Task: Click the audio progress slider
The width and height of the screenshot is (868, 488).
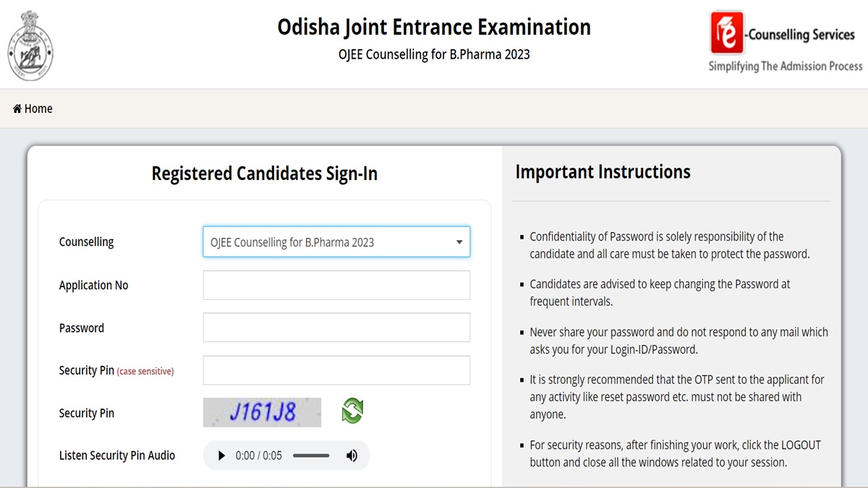Action: 311,455
